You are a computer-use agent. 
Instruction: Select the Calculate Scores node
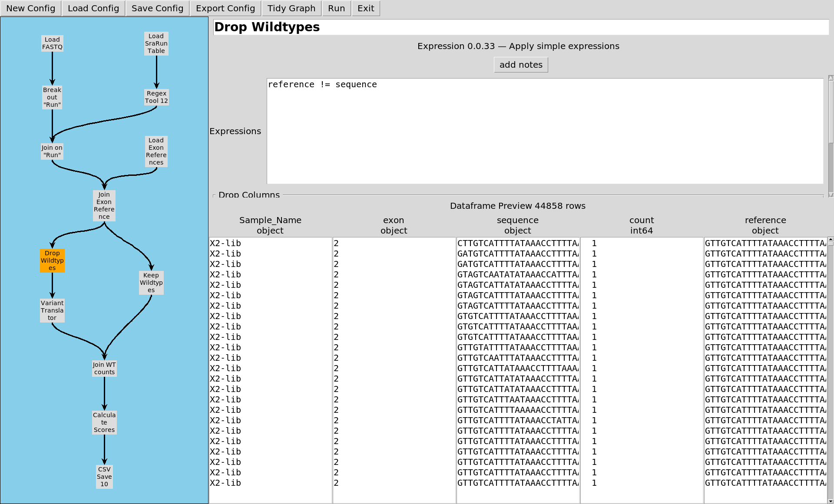point(104,422)
